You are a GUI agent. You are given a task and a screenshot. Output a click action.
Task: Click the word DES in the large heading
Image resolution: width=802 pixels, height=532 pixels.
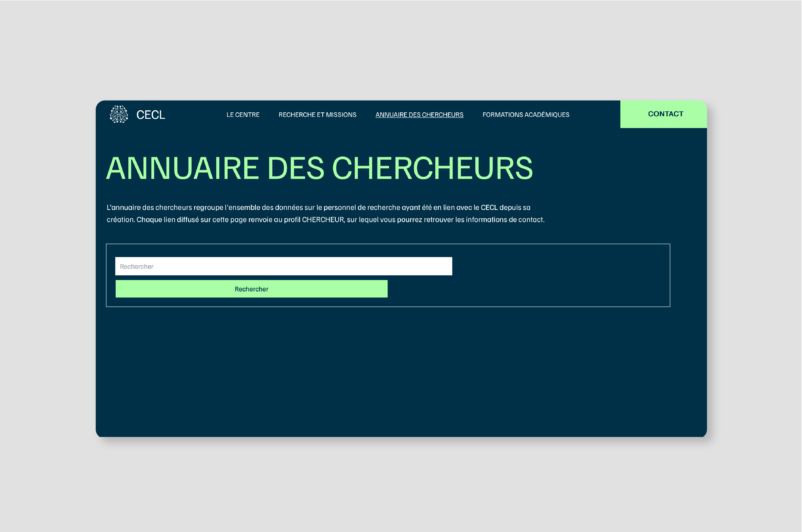pos(296,168)
